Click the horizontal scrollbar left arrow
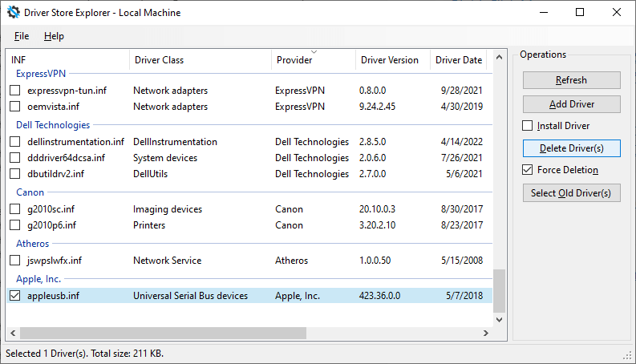 tap(13, 334)
